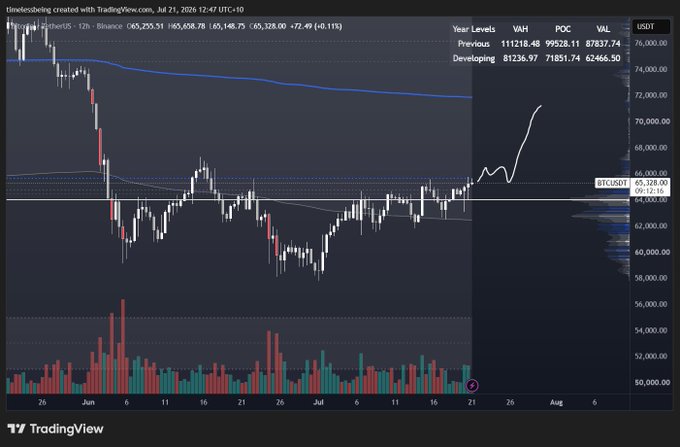680x447 pixels.
Task: Select the current price label 65,328.00
Action: (651, 183)
